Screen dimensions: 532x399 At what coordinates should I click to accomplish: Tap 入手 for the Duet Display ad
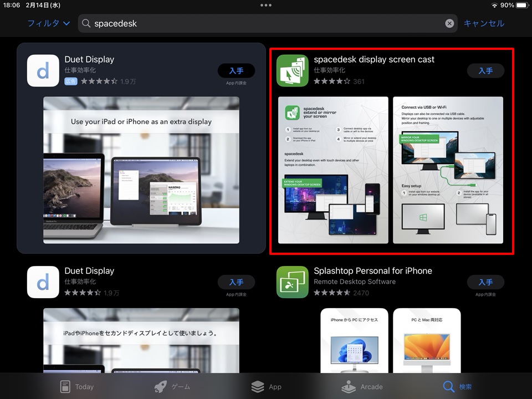click(236, 70)
